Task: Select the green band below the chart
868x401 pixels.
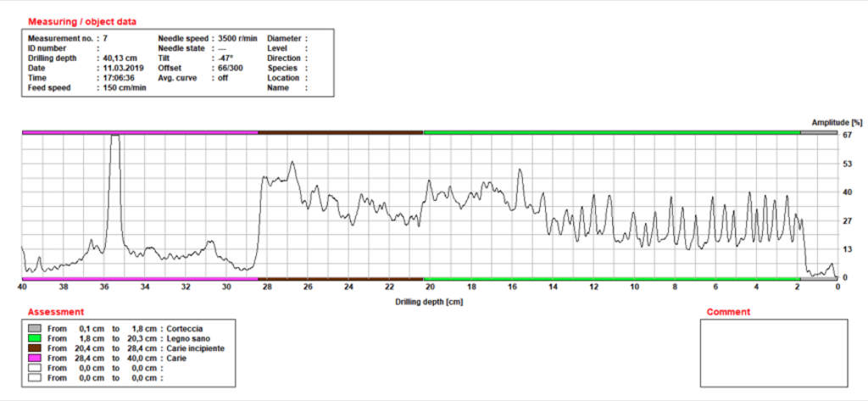Action: 612,279
